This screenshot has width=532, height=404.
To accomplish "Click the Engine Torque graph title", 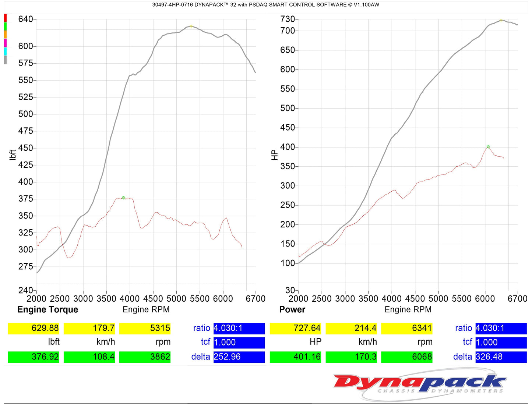I will tap(47, 309).
